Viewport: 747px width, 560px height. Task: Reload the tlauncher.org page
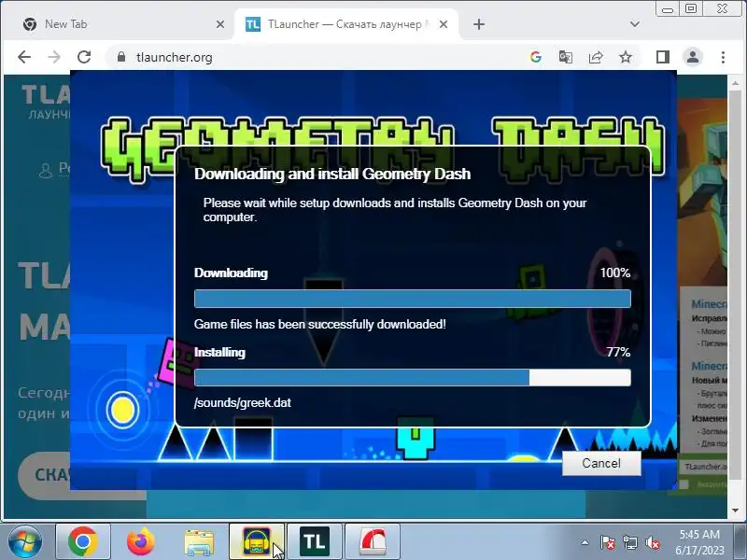pyautogui.click(x=84, y=57)
